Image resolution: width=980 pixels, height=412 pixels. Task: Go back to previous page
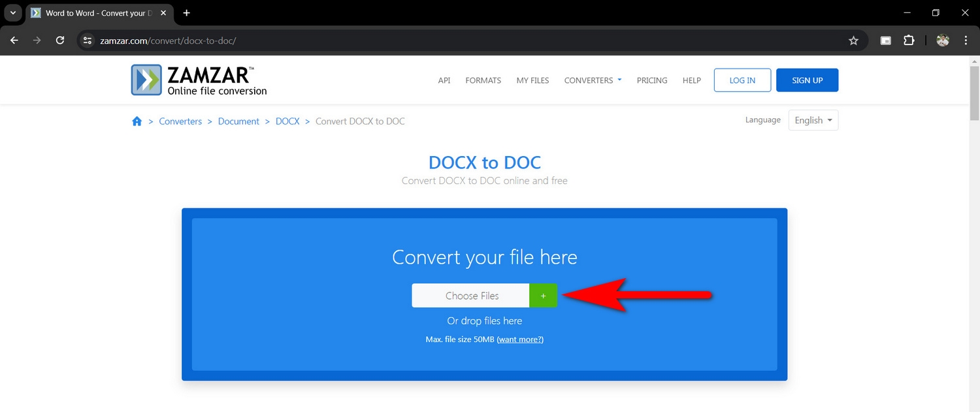click(x=15, y=40)
